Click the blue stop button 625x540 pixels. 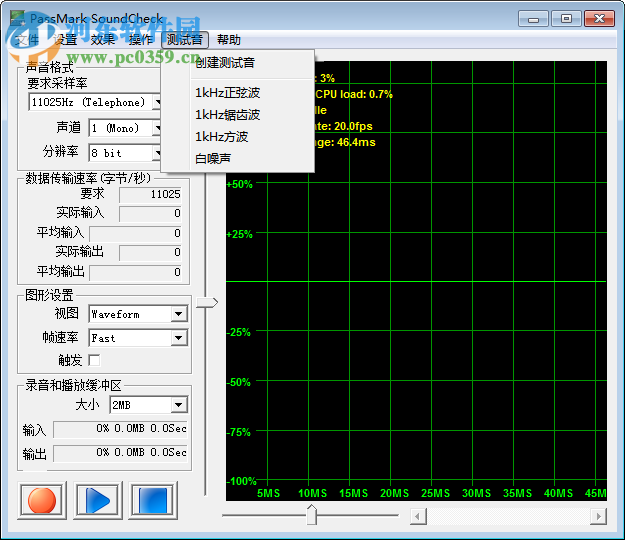pyautogui.click(x=153, y=499)
